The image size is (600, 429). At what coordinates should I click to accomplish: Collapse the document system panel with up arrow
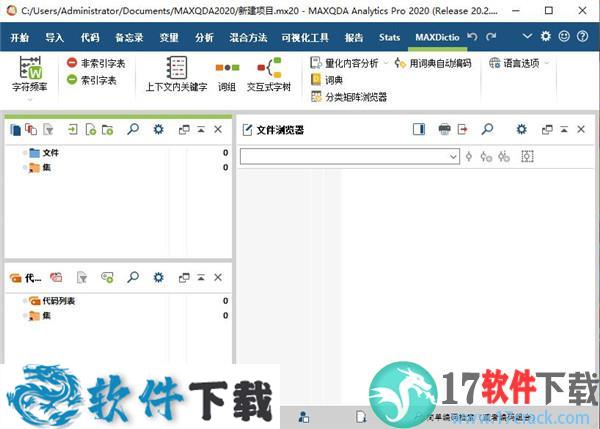(x=201, y=129)
